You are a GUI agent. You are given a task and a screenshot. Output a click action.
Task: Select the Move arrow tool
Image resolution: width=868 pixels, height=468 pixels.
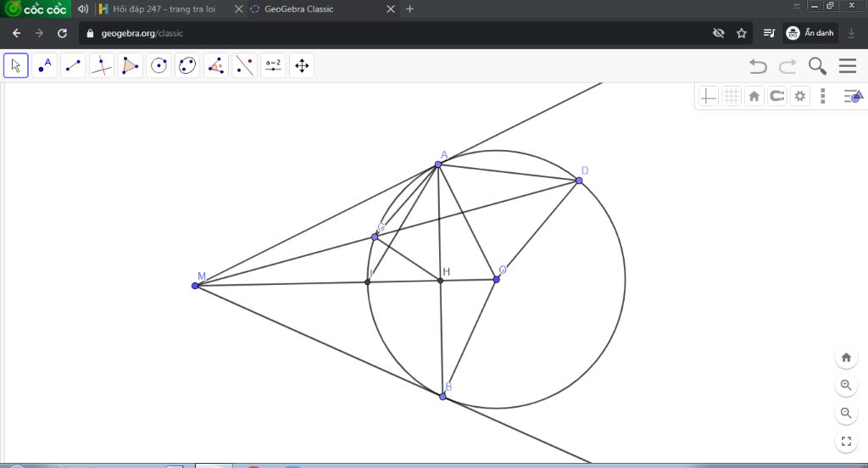pyautogui.click(x=16, y=66)
